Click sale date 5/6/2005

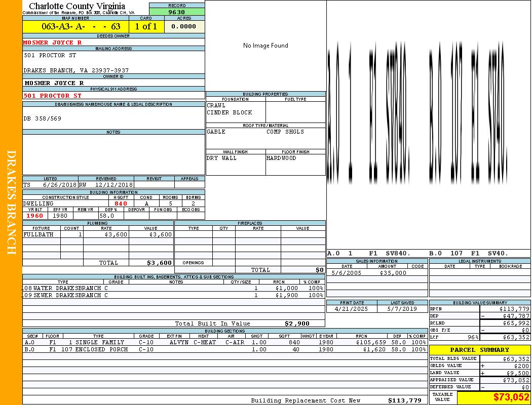[x=347, y=272]
